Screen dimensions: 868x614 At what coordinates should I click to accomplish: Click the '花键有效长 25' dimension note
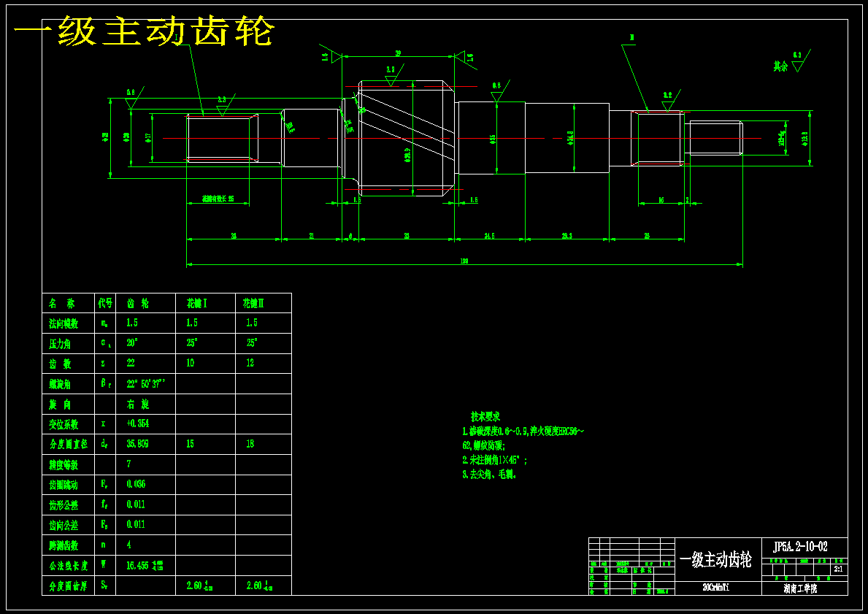pyautogui.click(x=218, y=198)
